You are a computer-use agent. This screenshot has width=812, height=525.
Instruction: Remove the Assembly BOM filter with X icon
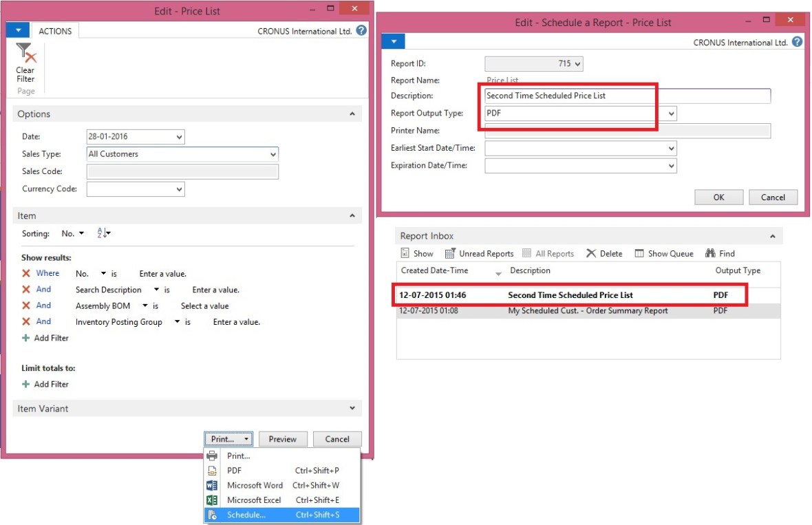click(26, 306)
